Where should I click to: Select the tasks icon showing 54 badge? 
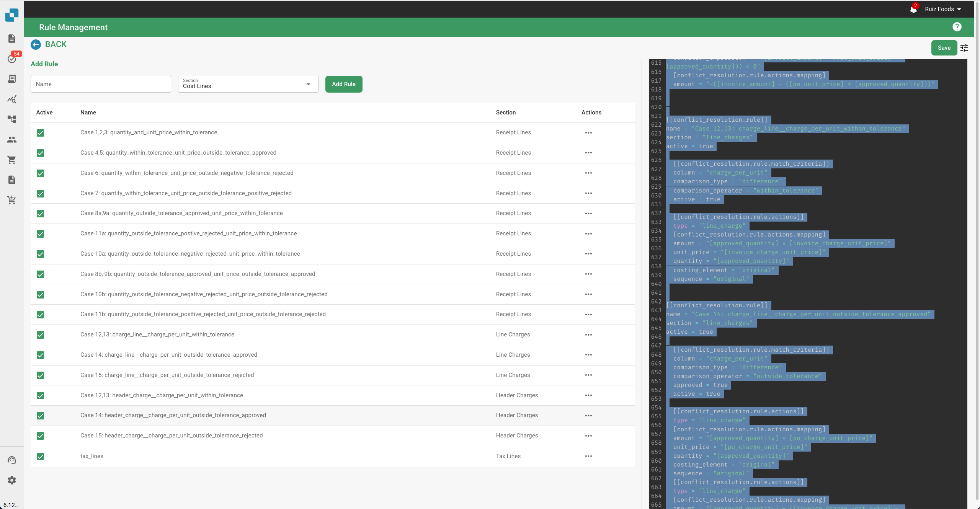[11, 59]
